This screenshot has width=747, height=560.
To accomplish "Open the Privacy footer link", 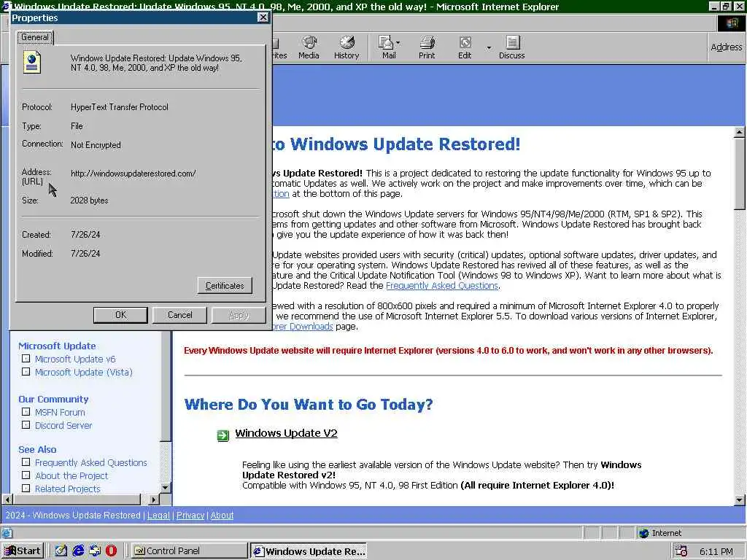I will [x=190, y=516].
